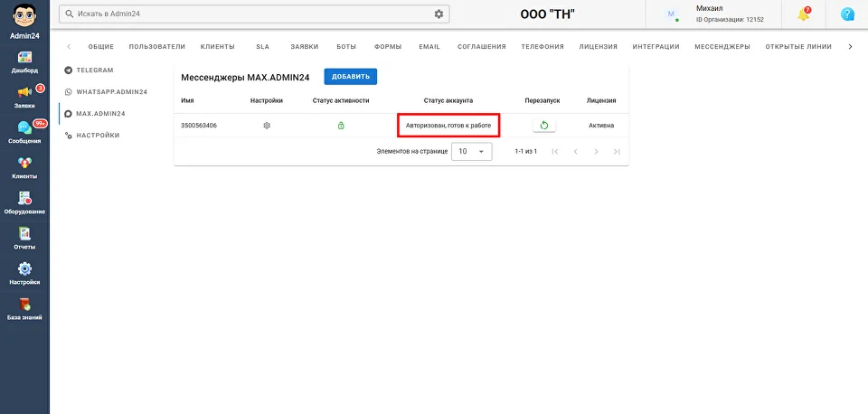
Task: Click the Имя column header
Action: coord(187,100)
